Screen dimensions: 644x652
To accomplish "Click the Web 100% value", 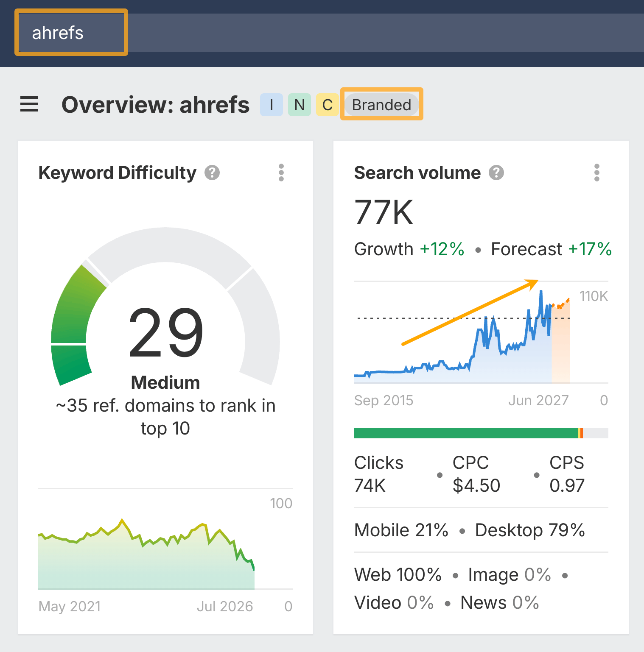I will click(398, 575).
